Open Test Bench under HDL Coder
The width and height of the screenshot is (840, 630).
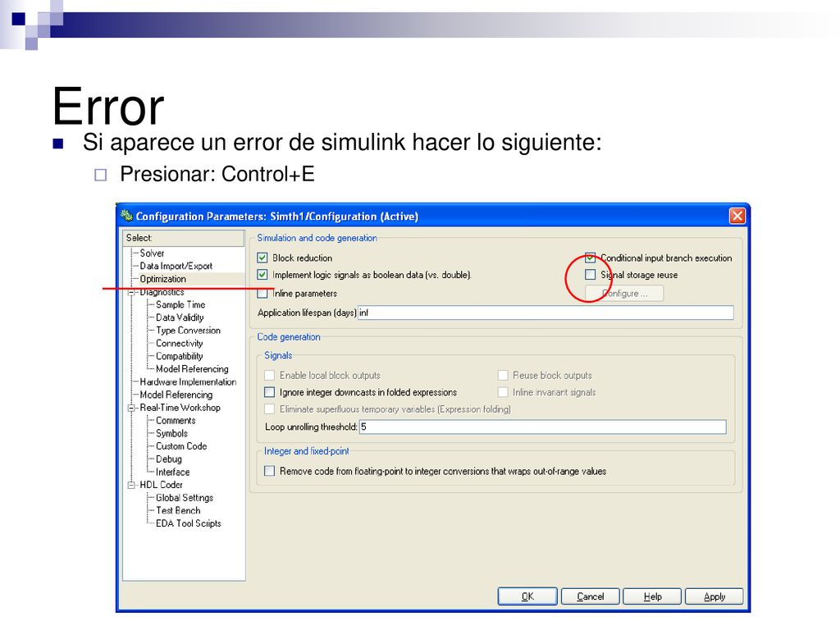pos(178,510)
